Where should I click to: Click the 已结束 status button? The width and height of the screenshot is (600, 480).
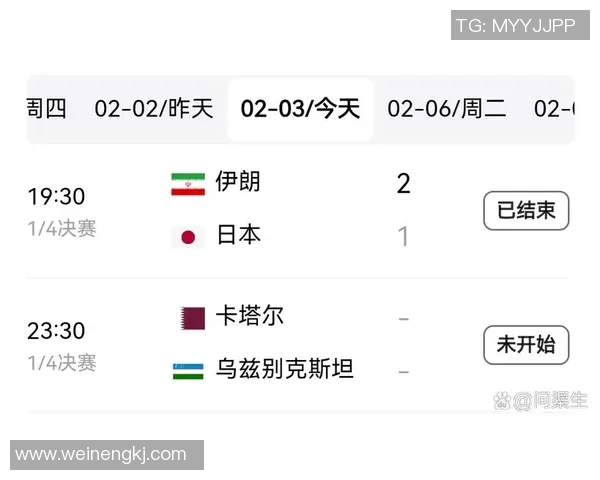click(526, 210)
